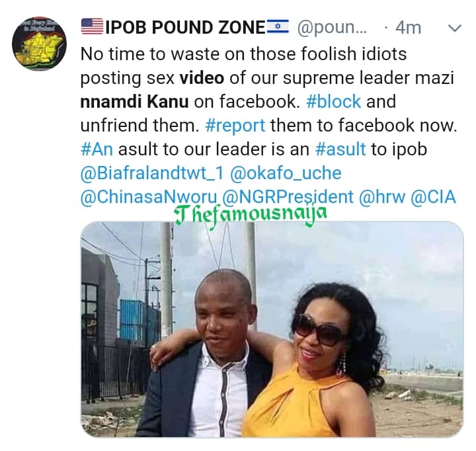This screenshot has width=476, height=451.
Task: Open the tweet via the 4m timestamp
Action: click(x=407, y=27)
